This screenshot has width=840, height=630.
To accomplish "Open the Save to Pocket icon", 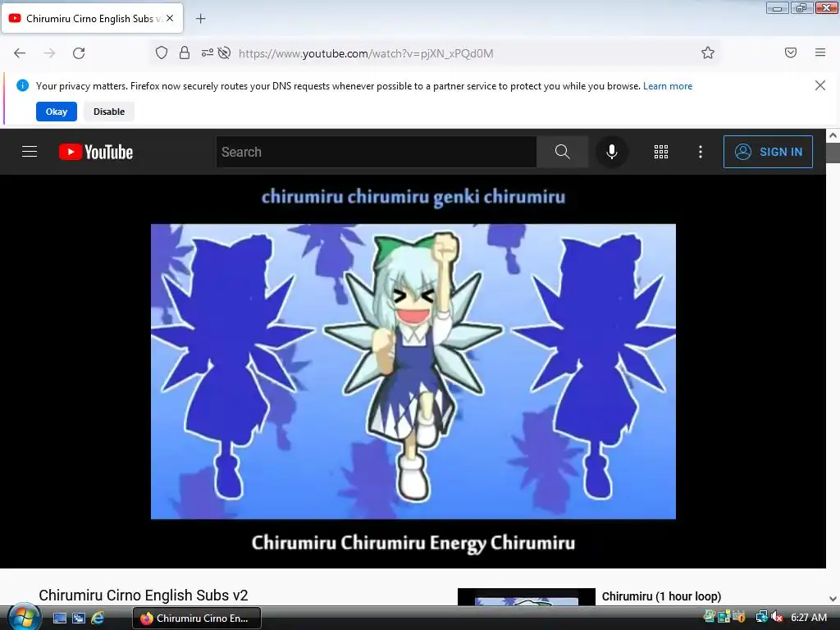I will [x=790, y=52].
